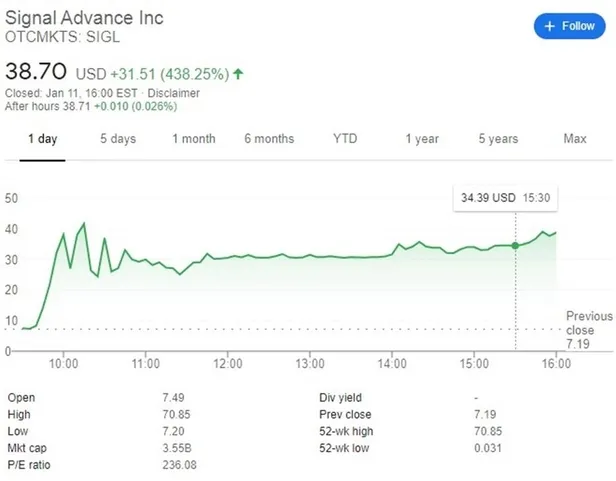Select the YTD tab
Viewport: 616px width, 481px height.
coord(345,139)
